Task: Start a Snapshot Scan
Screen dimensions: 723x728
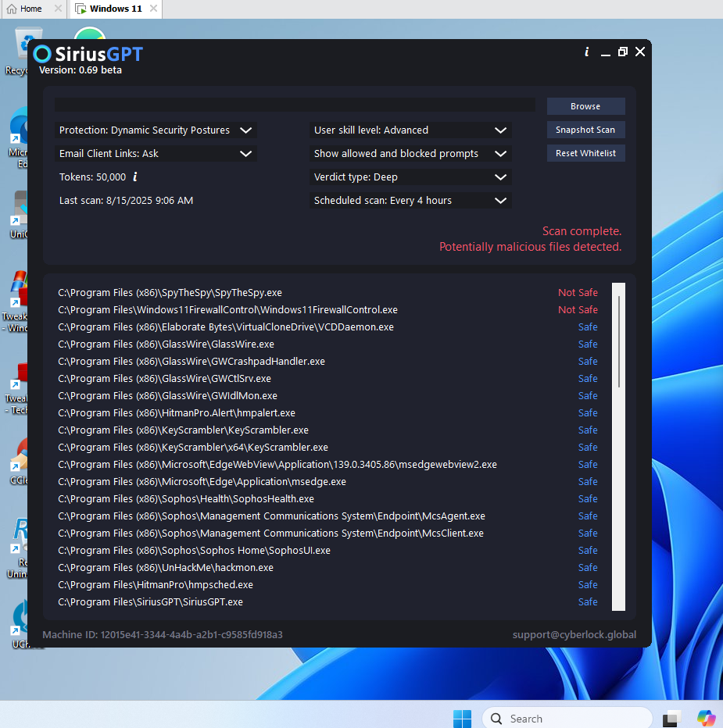Action: click(x=585, y=130)
